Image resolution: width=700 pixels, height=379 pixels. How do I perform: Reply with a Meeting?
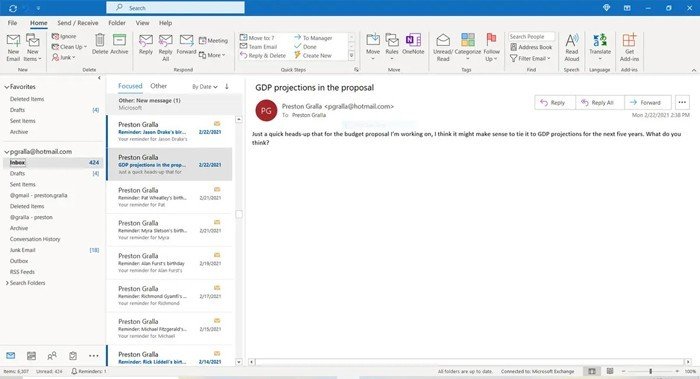(x=213, y=41)
